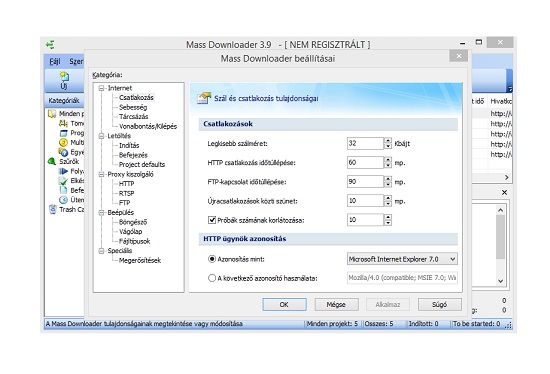Close the Mass Downloader beállításai dialog

pyautogui.click(x=458, y=56)
